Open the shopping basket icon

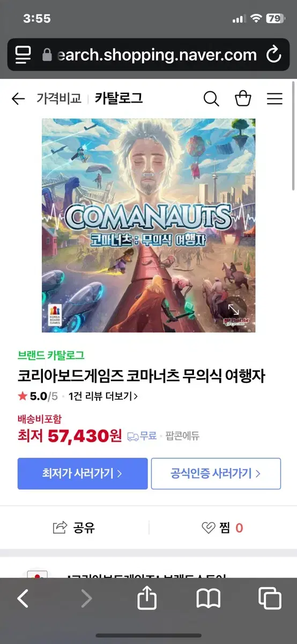pyautogui.click(x=243, y=99)
